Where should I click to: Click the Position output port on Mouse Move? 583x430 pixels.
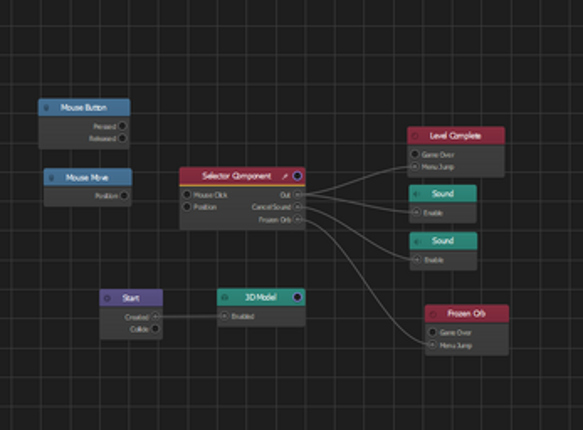pyautogui.click(x=124, y=195)
